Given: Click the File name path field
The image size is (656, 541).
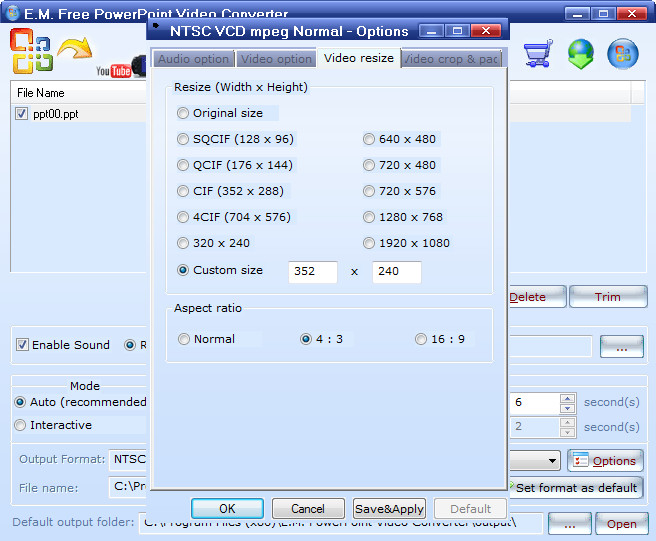Looking at the screenshot, I should [128, 487].
